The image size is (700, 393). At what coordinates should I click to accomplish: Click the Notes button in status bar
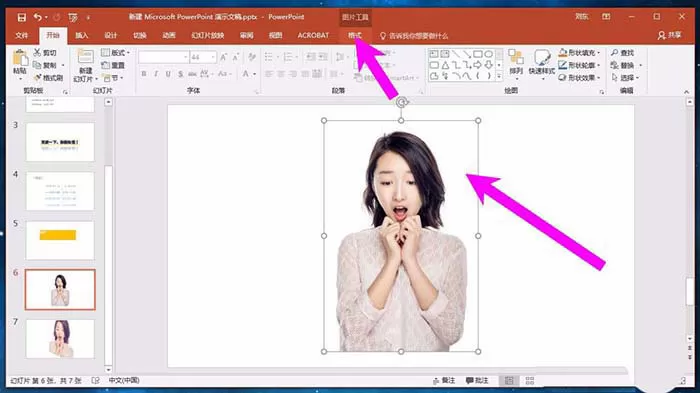(x=444, y=380)
